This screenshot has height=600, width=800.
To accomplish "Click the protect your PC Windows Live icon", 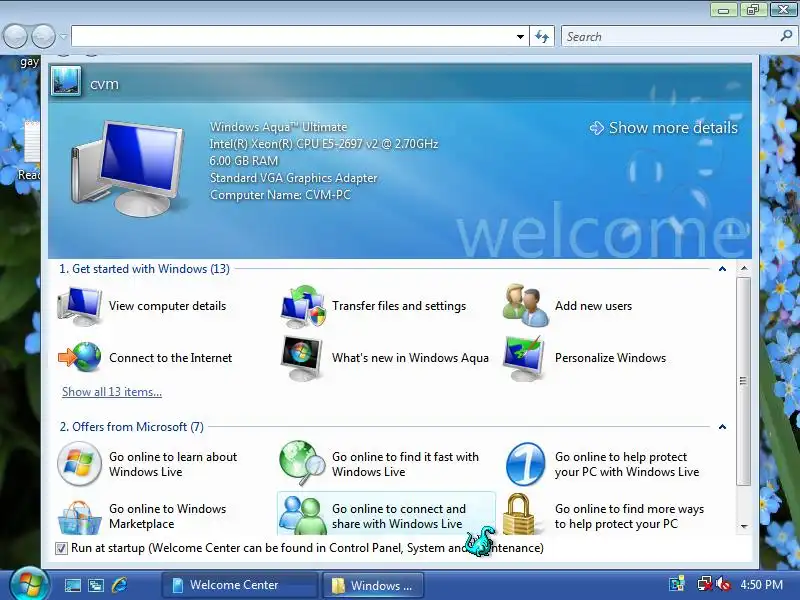I will tap(525, 464).
